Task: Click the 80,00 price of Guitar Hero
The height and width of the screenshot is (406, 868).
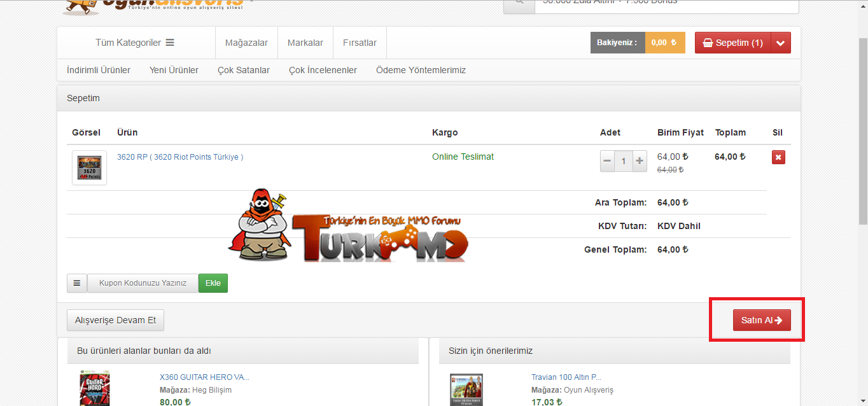Action: [175, 402]
